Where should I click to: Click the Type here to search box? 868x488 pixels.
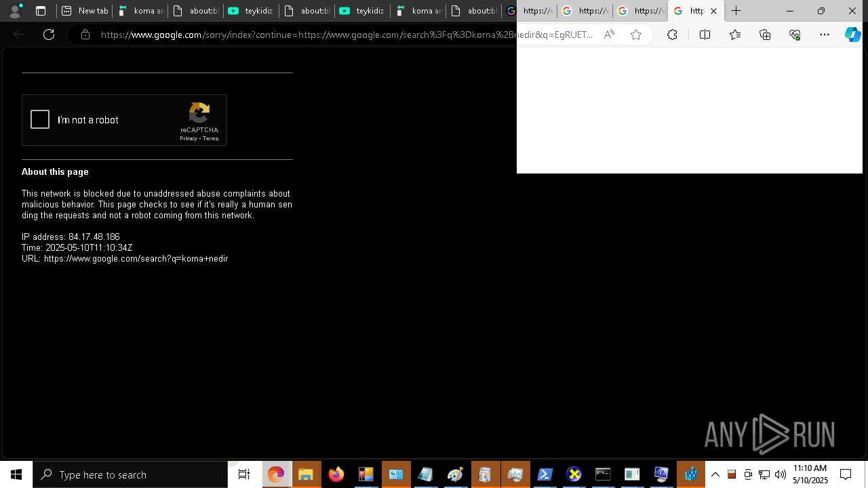130,474
